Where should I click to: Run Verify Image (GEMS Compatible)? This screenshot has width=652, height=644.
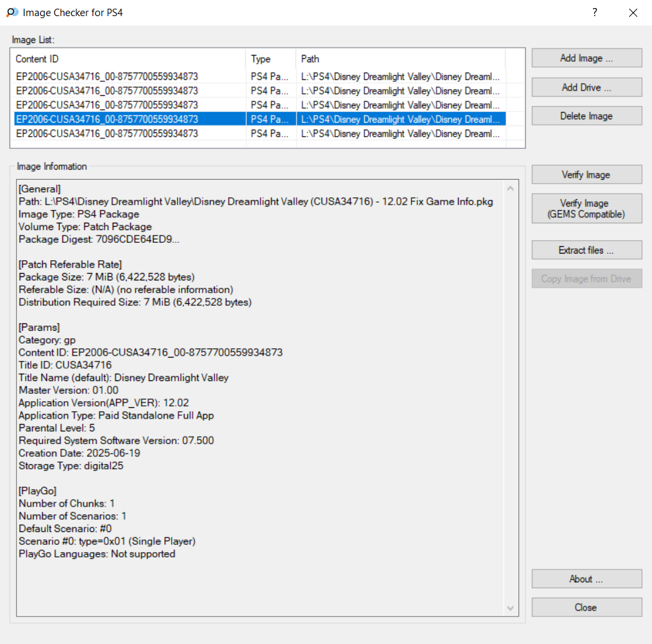586,208
